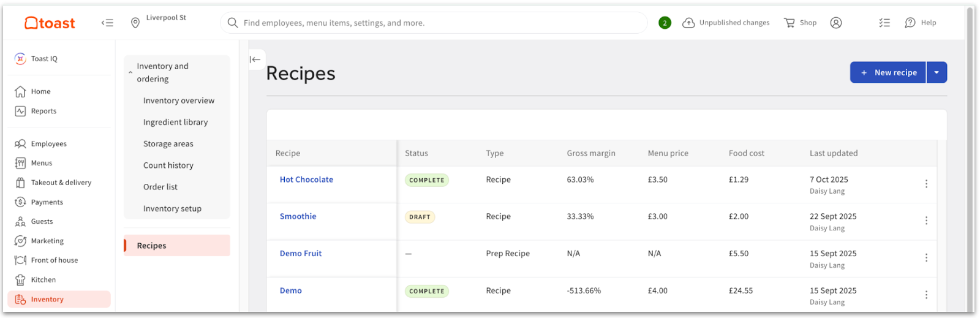This screenshot has width=980, height=318.
Task: Open Unpublished changes cloud icon
Action: pyautogui.click(x=688, y=23)
